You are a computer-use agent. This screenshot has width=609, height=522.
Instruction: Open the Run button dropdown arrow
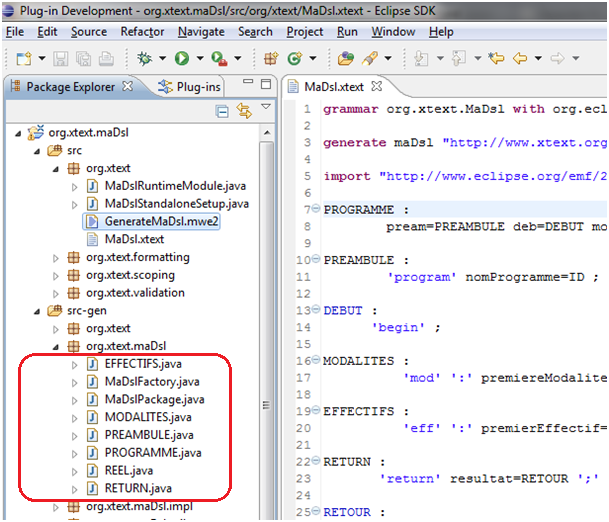198,60
